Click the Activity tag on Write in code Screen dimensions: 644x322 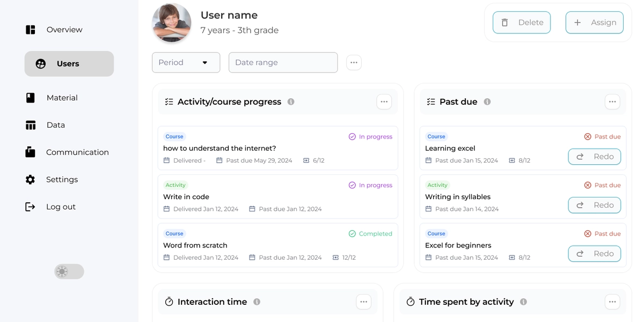[175, 185]
